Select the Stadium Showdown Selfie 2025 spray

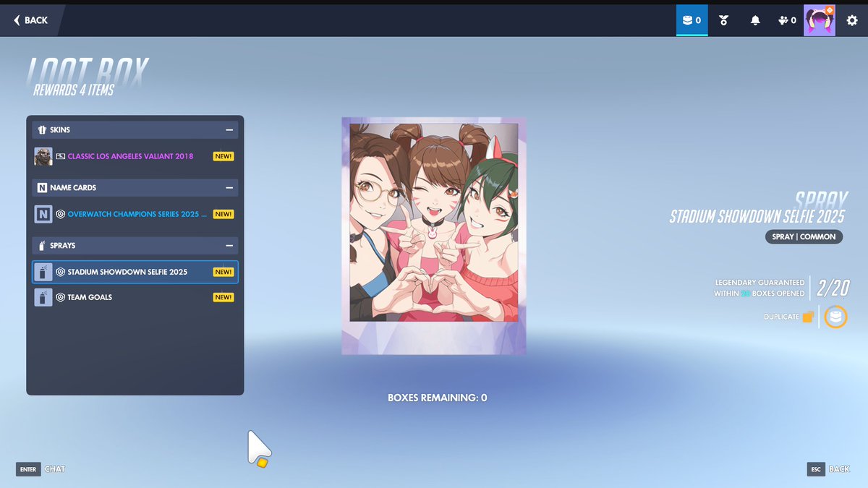pos(135,272)
